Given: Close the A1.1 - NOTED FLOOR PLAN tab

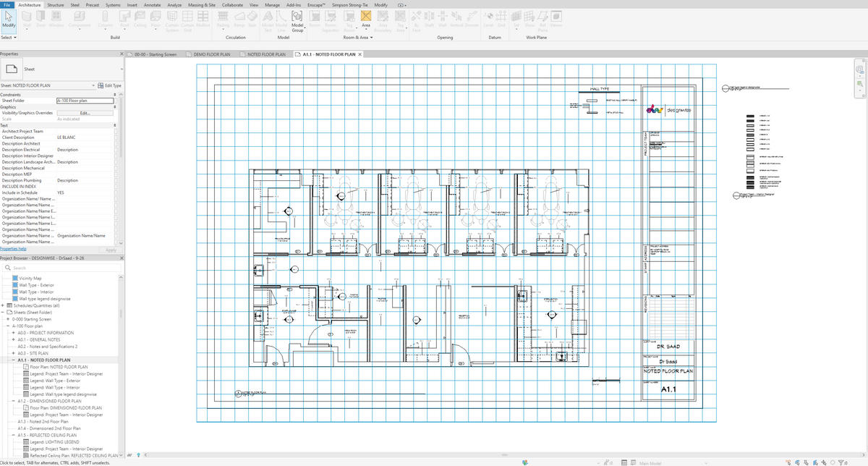Looking at the screenshot, I should click(x=360, y=54).
